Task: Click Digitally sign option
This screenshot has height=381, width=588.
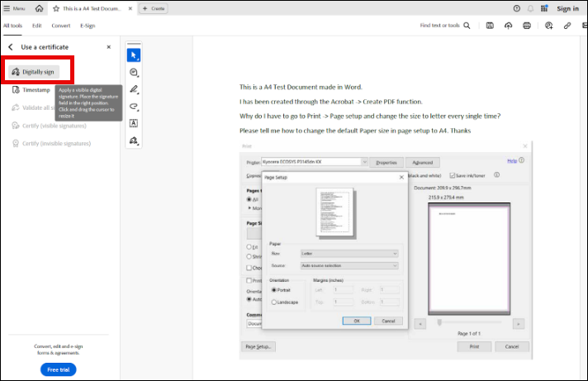Action: click(x=35, y=72)
